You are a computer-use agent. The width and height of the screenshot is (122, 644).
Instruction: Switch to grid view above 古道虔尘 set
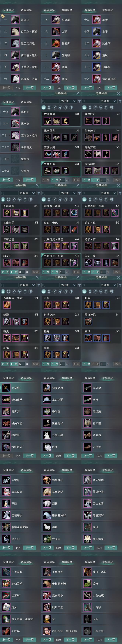click(x=49, y=107)
